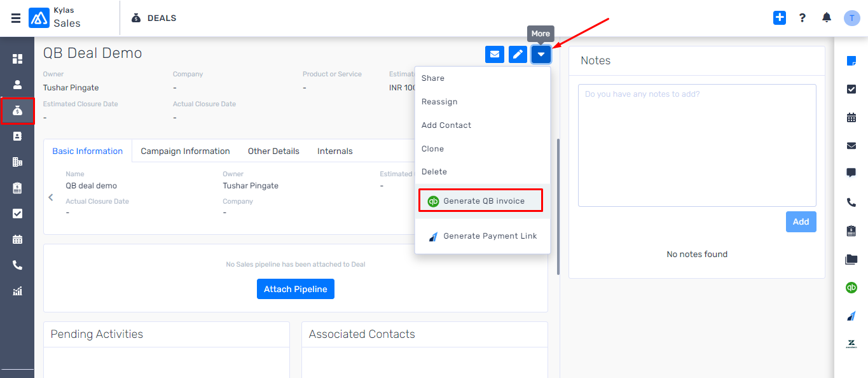Screen dimensions: 868x378
Task: Click the Add note button
Action: pos(801,221)
